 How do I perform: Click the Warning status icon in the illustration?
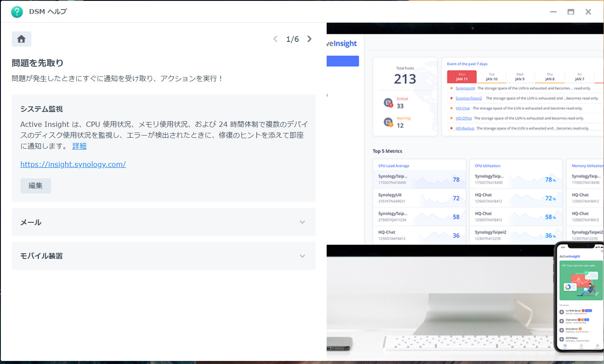click(x=388, y=122)
